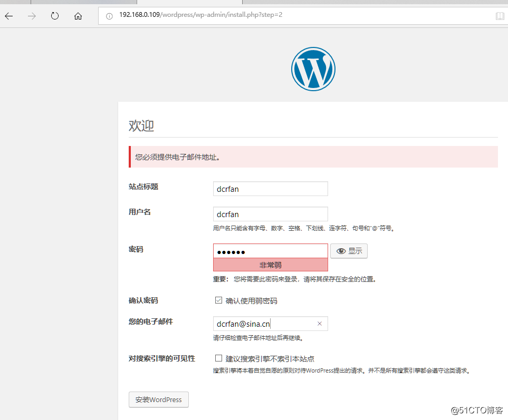Open reading view book icon
Screen dimensions: 508x420
[x=500, y=16]
